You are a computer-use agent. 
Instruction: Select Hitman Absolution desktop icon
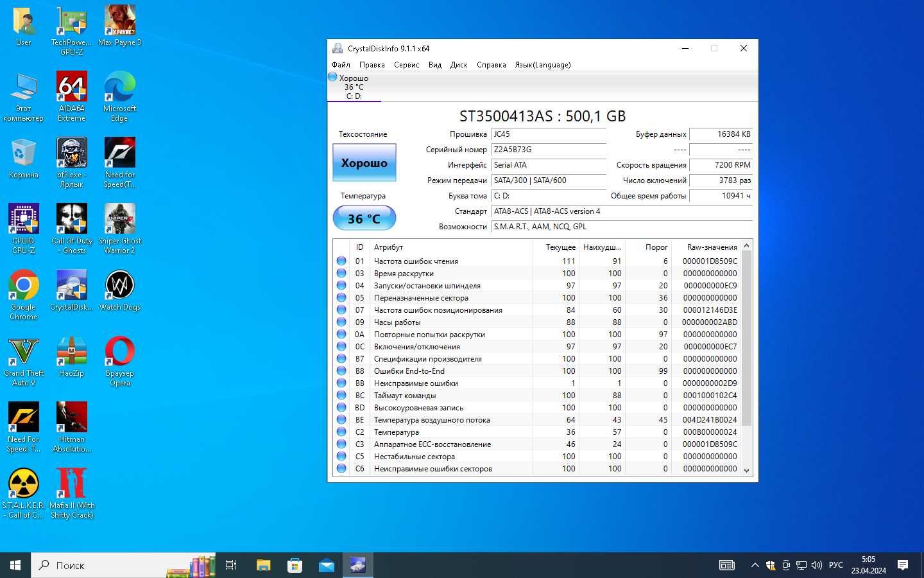click(x=71, y=428)
